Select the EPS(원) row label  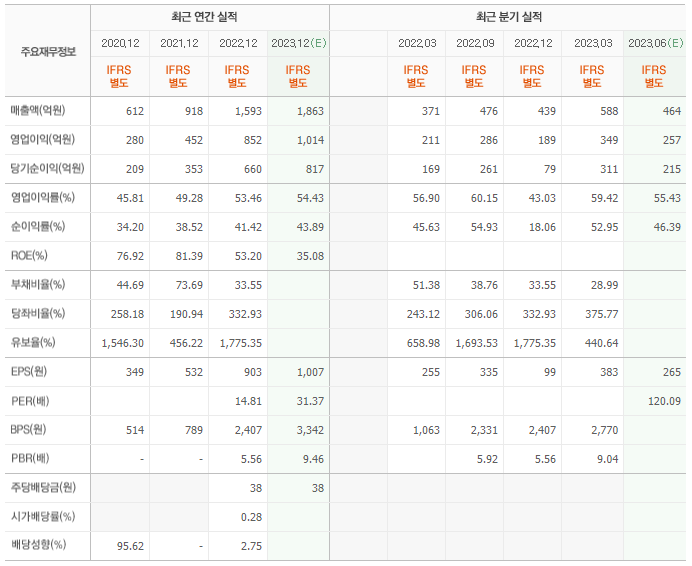[x=29, y=372]
